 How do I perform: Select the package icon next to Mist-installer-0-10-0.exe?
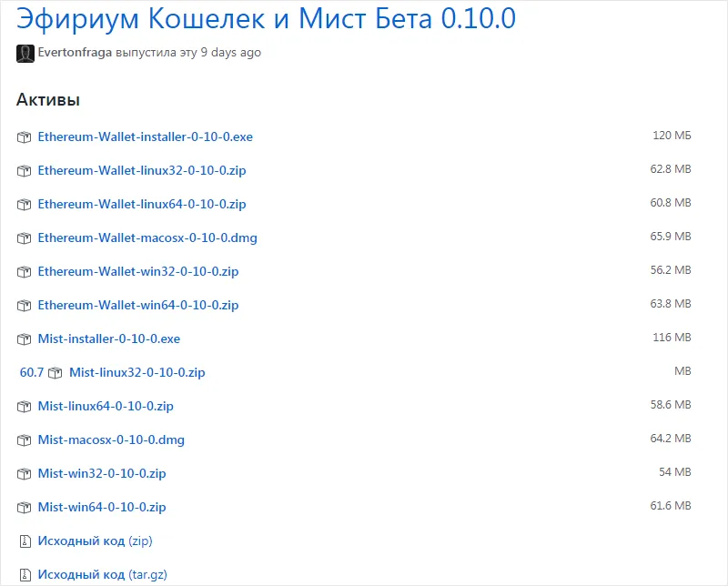24,338
